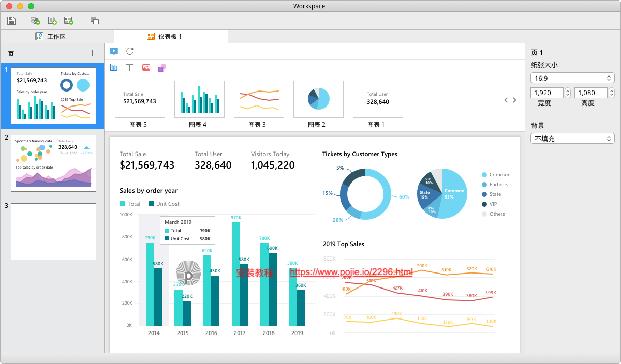The height and width of the screenshot is (364, 621).
Task: Click the Save floppy disk icon
Action: [11, 21]
